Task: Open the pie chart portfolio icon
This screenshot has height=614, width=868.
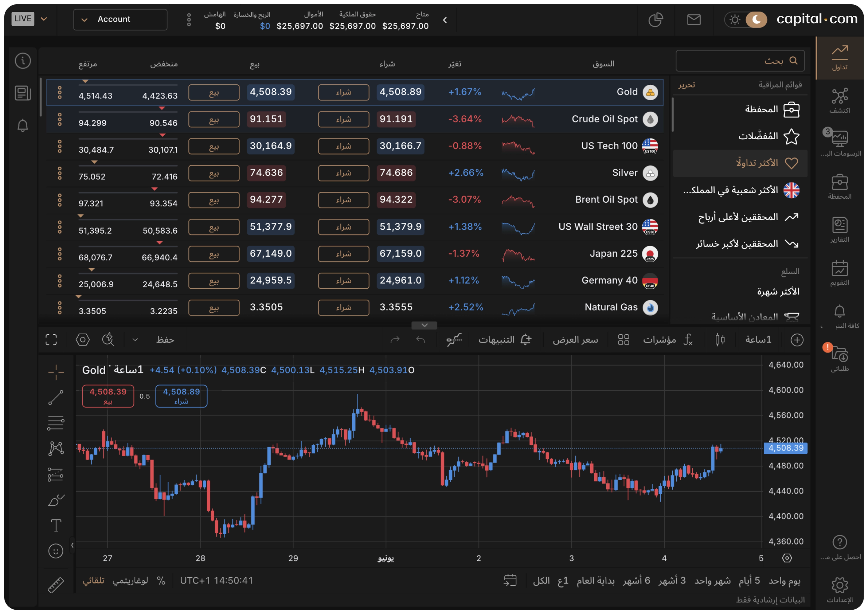Action: 656,20
